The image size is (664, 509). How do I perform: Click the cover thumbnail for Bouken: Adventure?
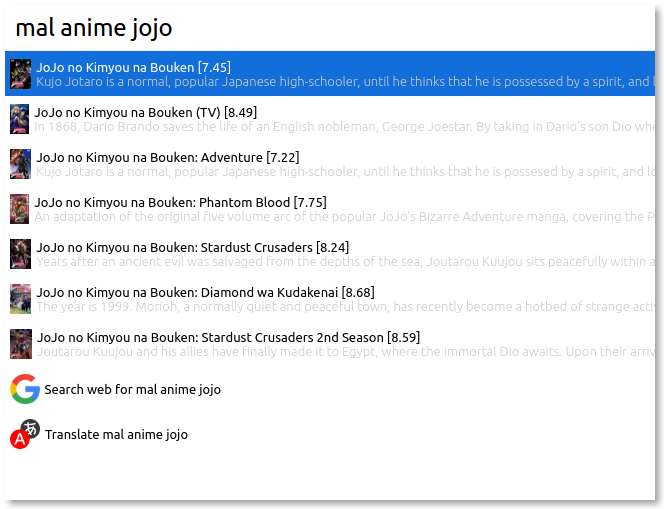click(21, 164)
